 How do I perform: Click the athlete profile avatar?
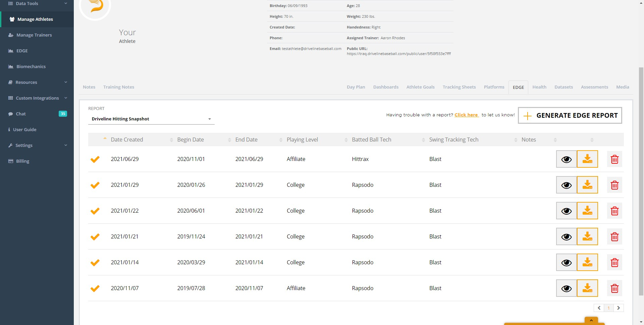pos(95,7)
